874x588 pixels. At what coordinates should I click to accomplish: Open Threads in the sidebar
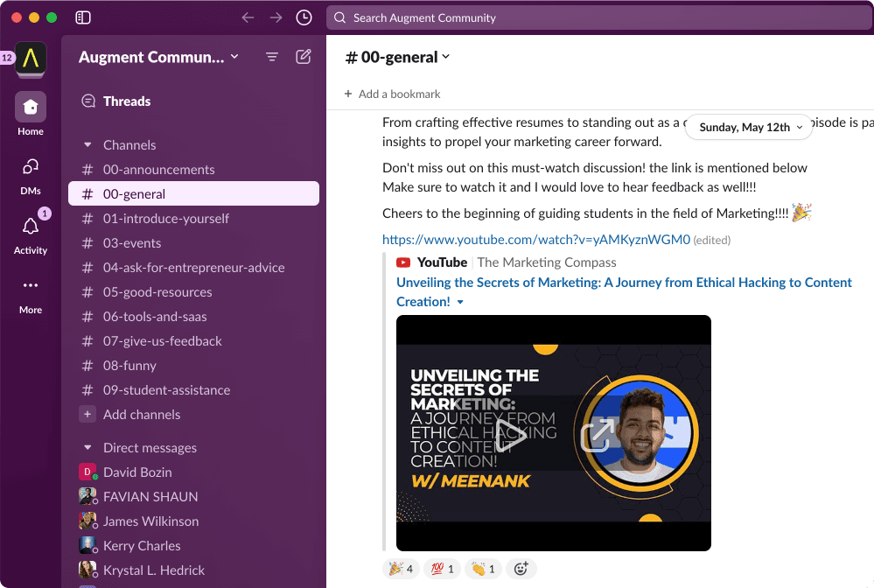tap(127, 101)
